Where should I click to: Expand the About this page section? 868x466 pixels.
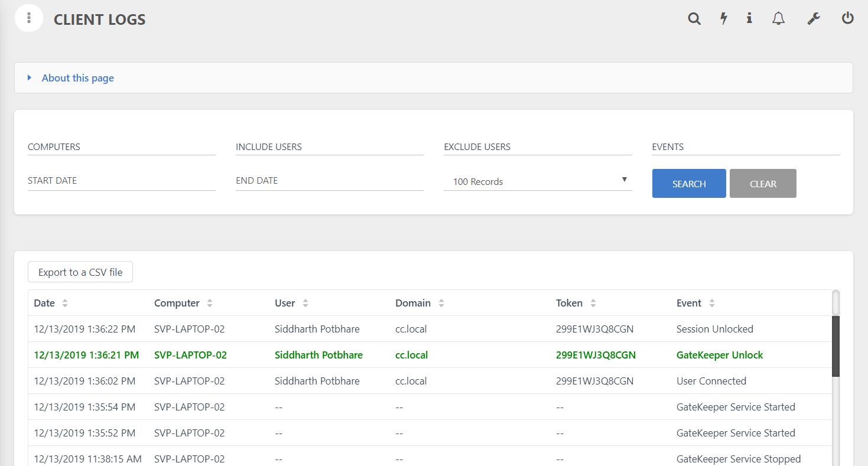tap(77, 78)
